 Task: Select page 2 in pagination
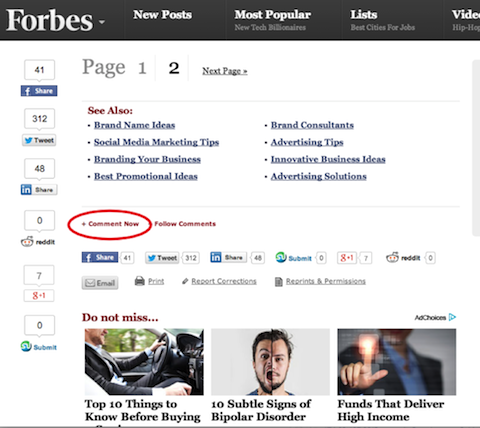(174, 68)
